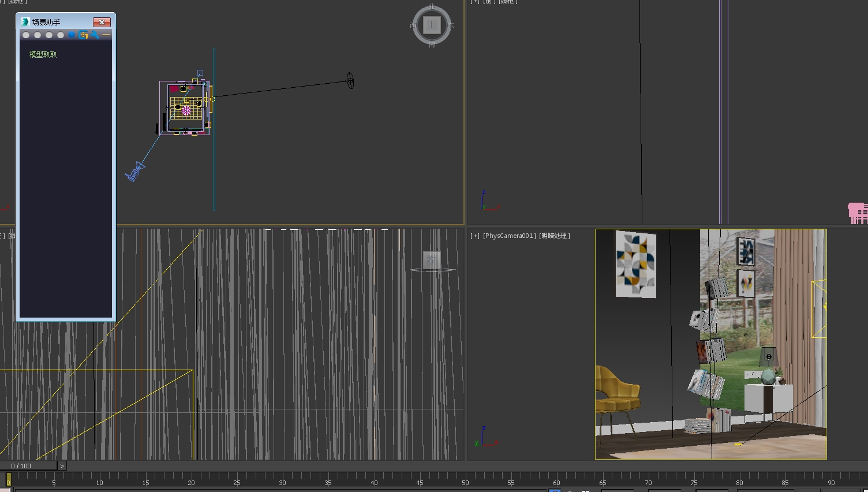Open the [线框] shading menu of 前 viewport
868x492 pixels.
tap(508, 2)
